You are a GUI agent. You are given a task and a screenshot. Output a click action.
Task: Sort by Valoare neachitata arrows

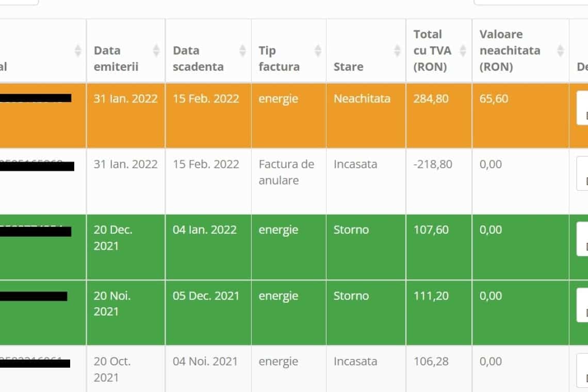tap(560, 51)
